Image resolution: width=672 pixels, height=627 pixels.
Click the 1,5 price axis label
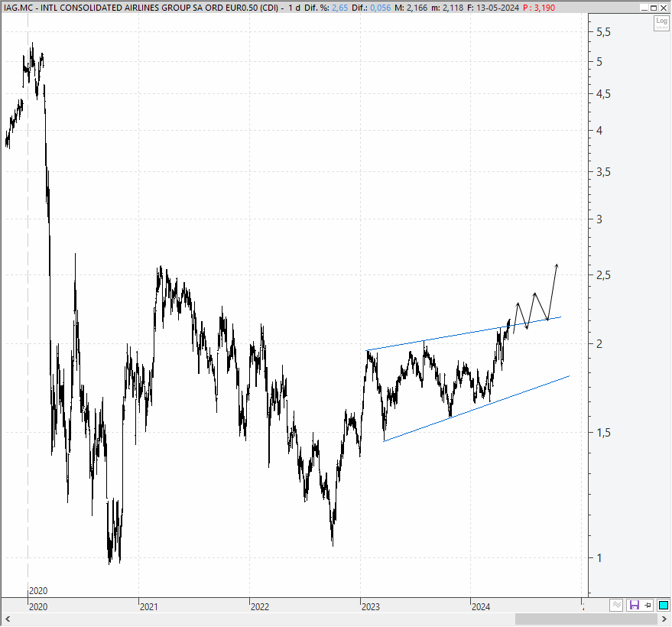(603, 433)
